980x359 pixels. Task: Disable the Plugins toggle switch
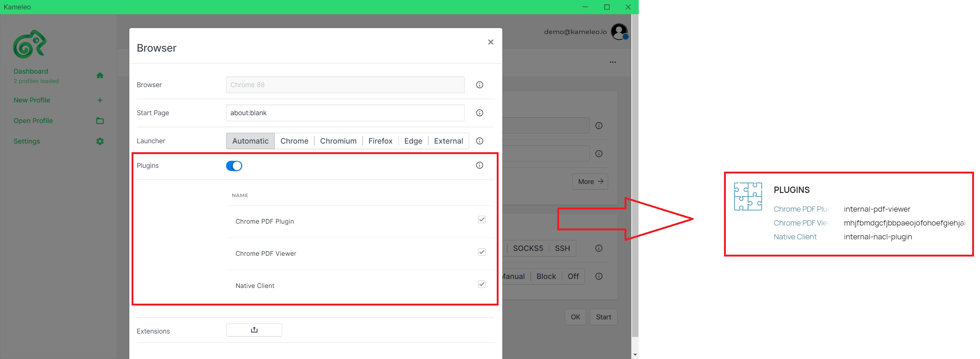[x=234, y=166]
